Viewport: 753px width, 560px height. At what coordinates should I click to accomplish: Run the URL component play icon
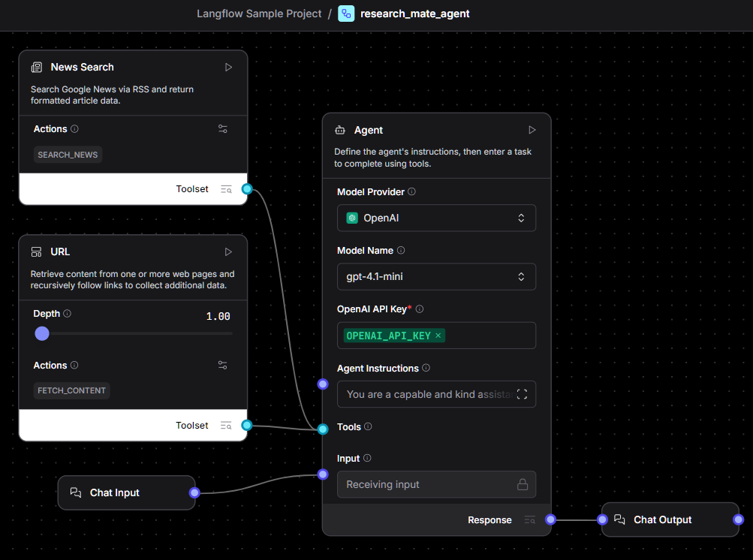click(x=229, y=252)
